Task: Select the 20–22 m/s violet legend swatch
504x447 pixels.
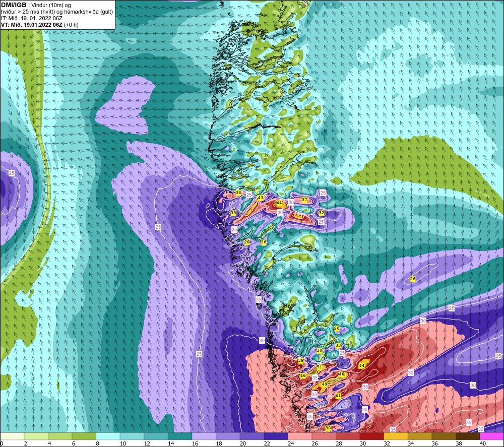Action: pos(252,436)
